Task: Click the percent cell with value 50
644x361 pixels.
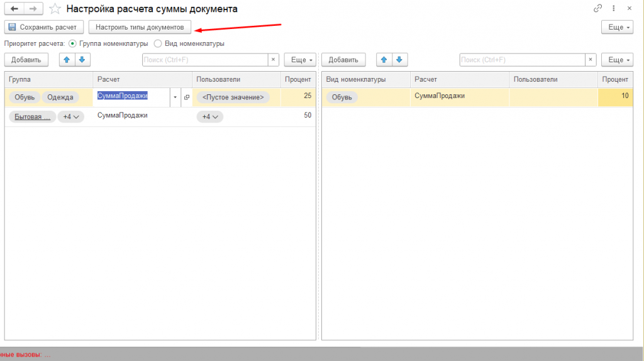Action: click(298, 116)
